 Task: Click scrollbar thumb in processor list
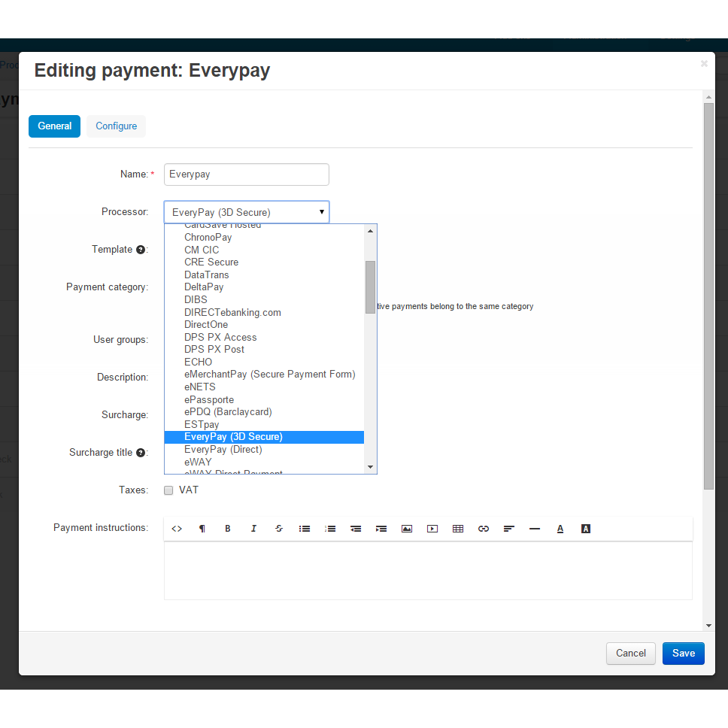370,287
